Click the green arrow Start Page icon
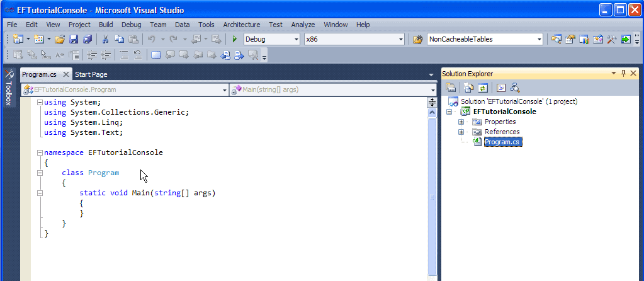This screenshot has width=644, height=281. coord(626,39)
